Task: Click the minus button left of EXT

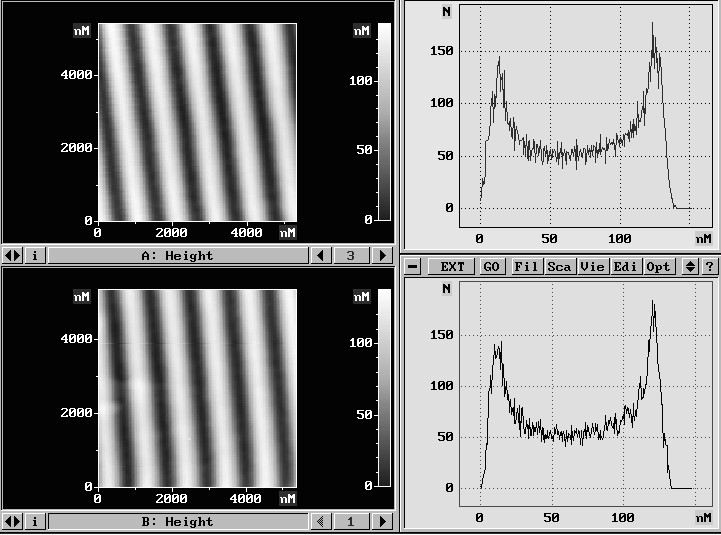Action: [x=412, y=267]
